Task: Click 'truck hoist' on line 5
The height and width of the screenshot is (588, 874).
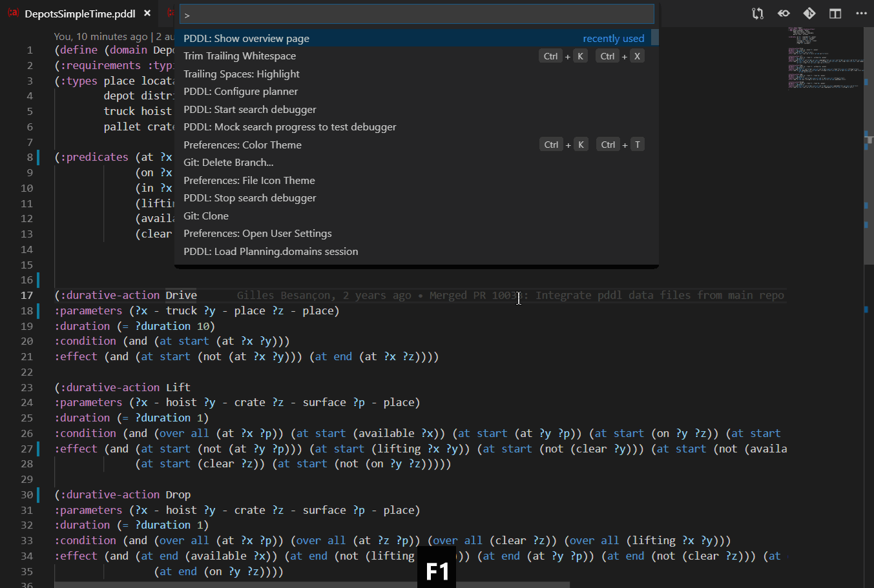Action: tap(138, 111)
